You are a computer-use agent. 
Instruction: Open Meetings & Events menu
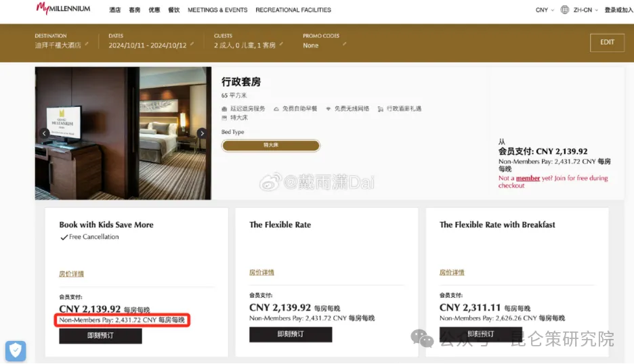click(208, 10)
